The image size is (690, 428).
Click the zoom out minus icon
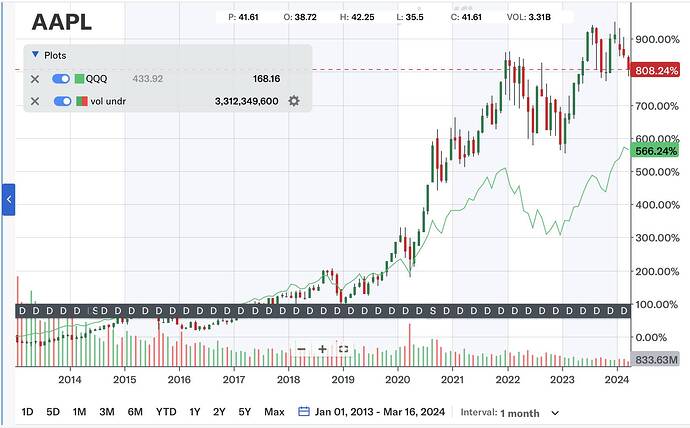point(301,349)
